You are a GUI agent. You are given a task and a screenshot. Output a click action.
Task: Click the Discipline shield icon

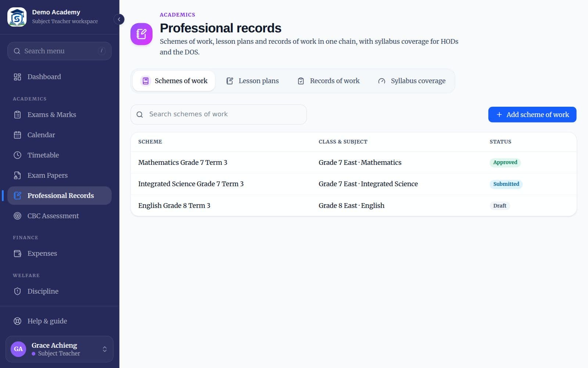pyautogui.click(x=17, y=291)
